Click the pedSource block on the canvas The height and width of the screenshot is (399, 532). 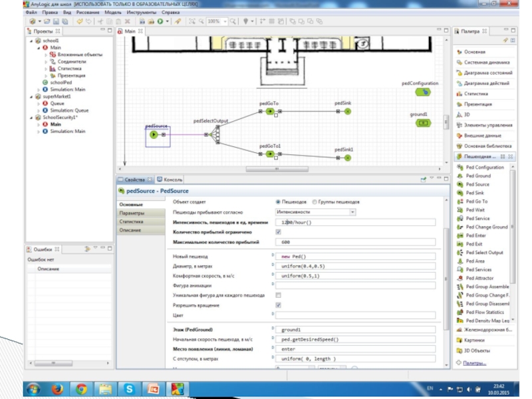pos(154,134)
